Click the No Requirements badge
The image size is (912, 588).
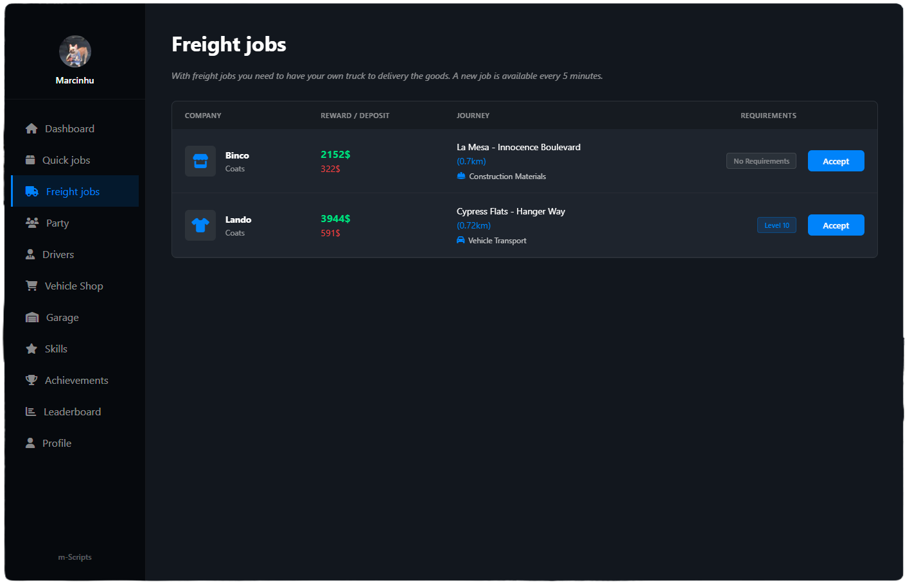[x=761, y=161]
